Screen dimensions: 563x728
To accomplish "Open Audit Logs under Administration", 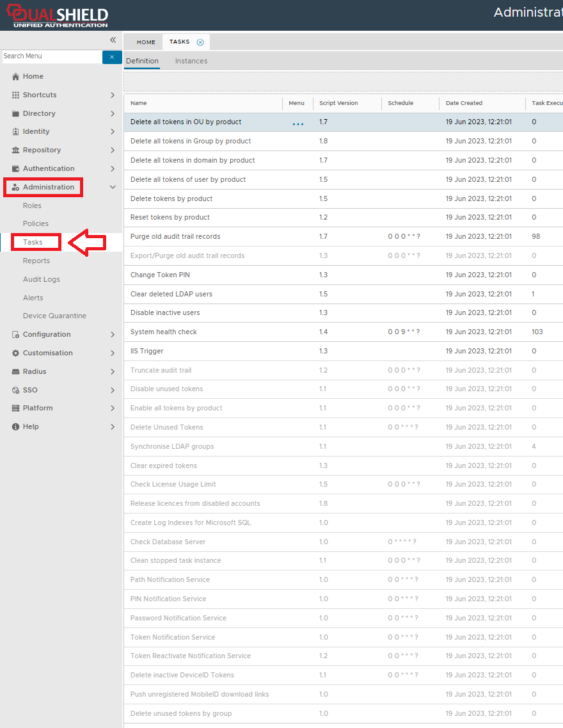I will click(x=42, y=280).
